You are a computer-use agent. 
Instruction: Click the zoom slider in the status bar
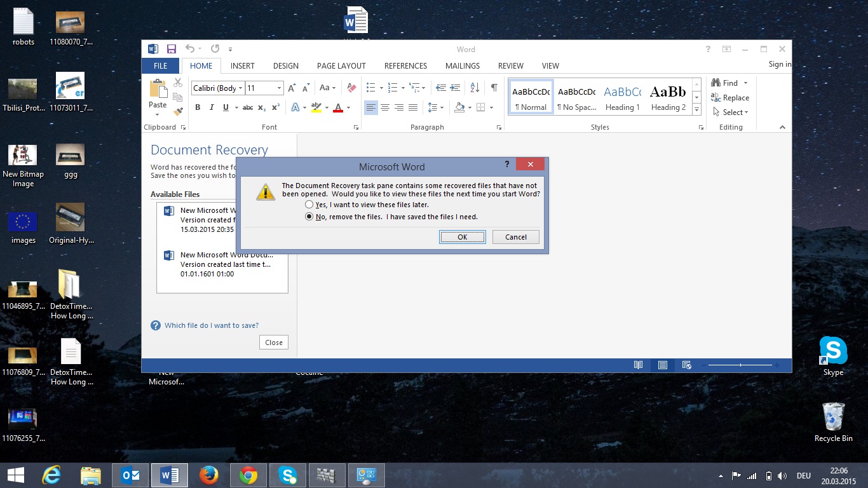point(740,365)
